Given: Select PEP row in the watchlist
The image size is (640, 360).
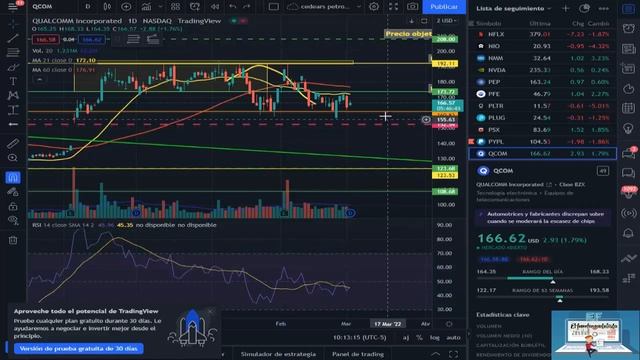Looking at the screenshot, I should click(542, 82).
